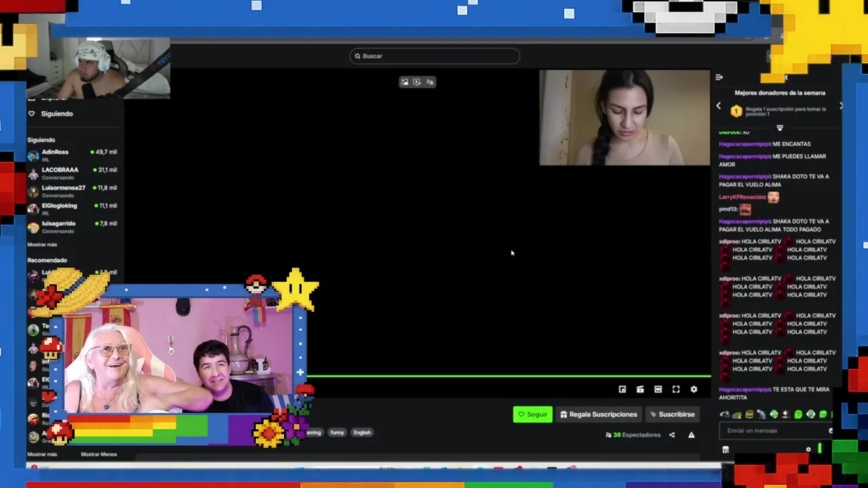Click the funny stream tag
This screenshot has width=868, height=488.
[337, 432]
